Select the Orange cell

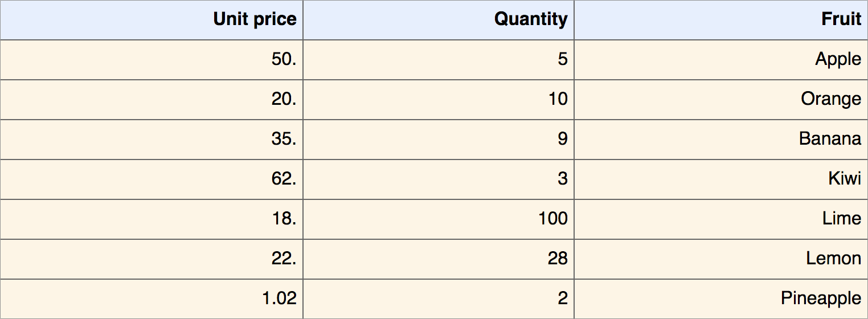tap(830, 99)
